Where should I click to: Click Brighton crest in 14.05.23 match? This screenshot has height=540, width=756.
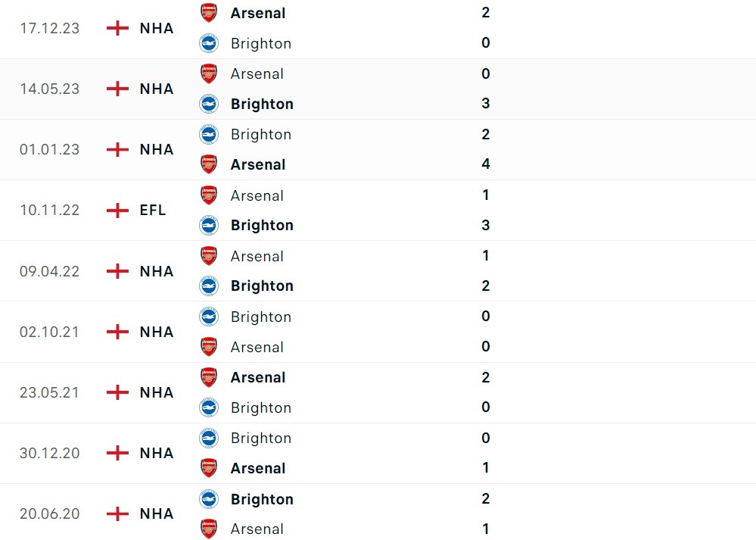click(208, 104)
